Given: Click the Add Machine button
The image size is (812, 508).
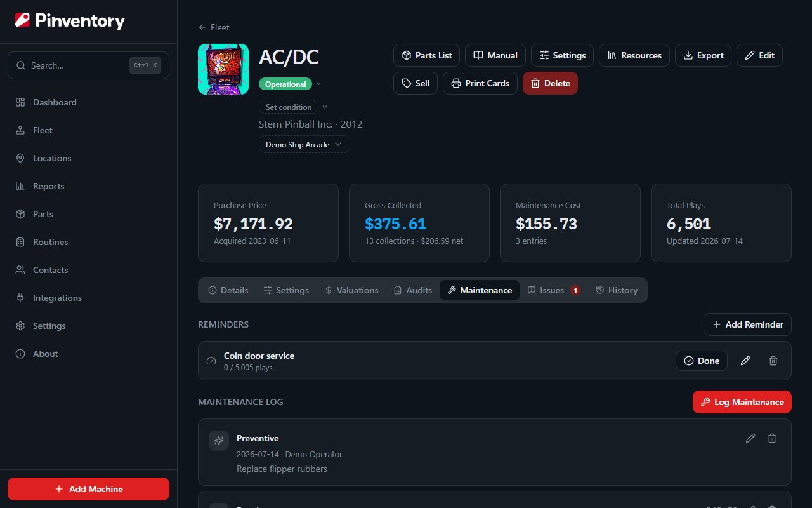Looking at the screenshot, I should [88, 489].
